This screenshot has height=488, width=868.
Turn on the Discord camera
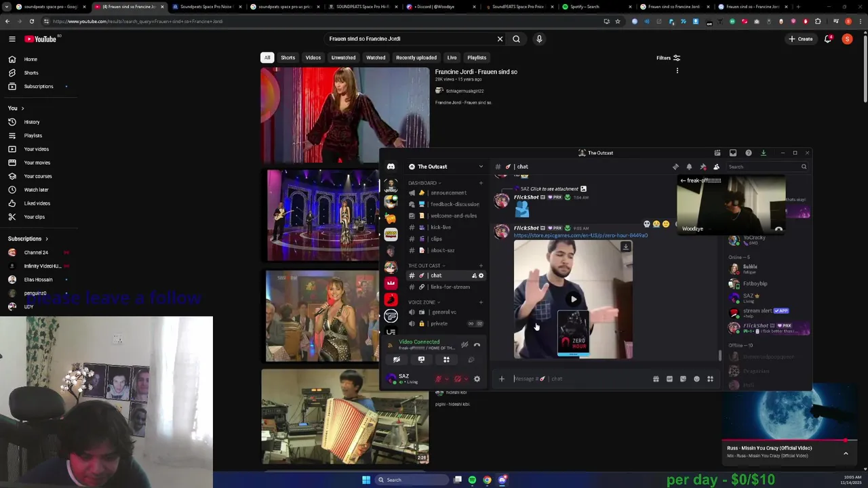[396, 360]
